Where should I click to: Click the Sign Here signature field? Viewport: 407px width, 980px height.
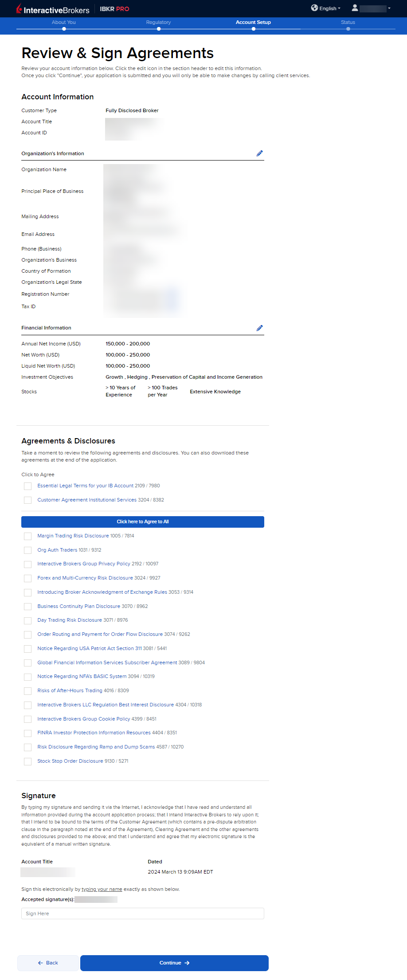tap(142, 913)
